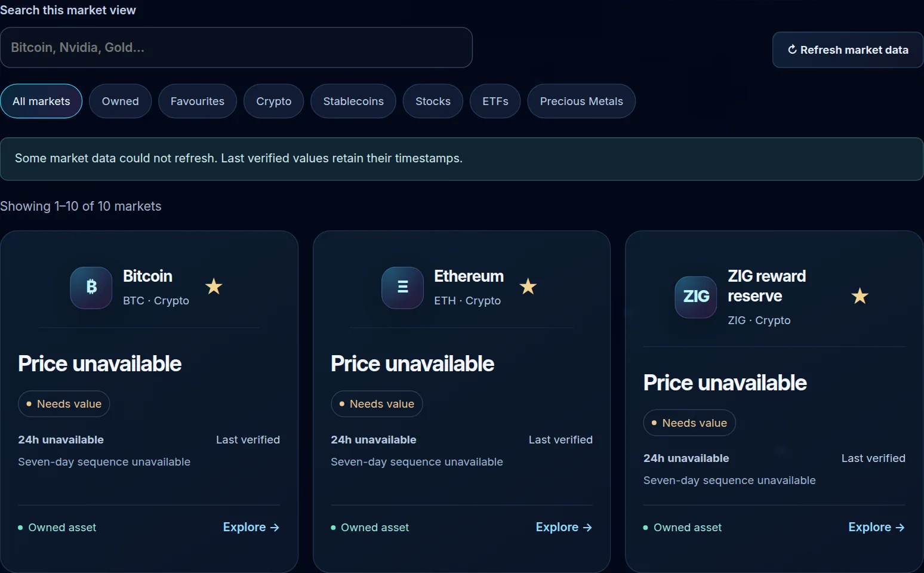Toggle the Bitcoin favourite star
Viewport: 924px width, 573px height.
tap(214, 287)
